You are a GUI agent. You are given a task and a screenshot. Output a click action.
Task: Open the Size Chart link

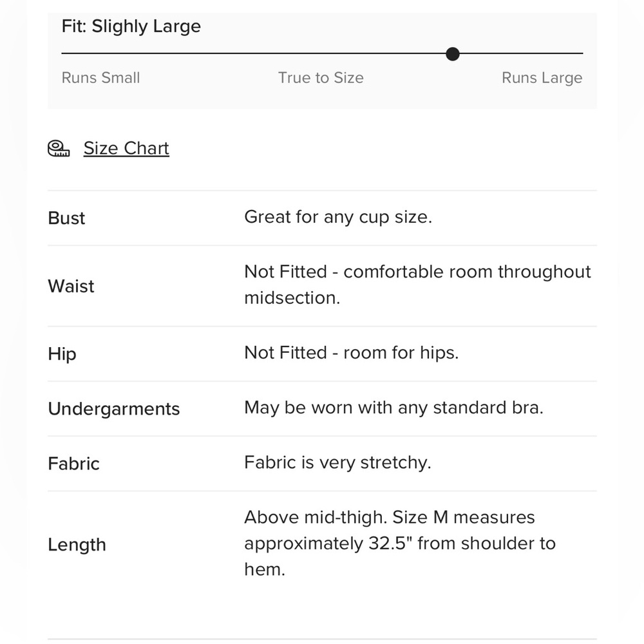click(x=126, y=148)
